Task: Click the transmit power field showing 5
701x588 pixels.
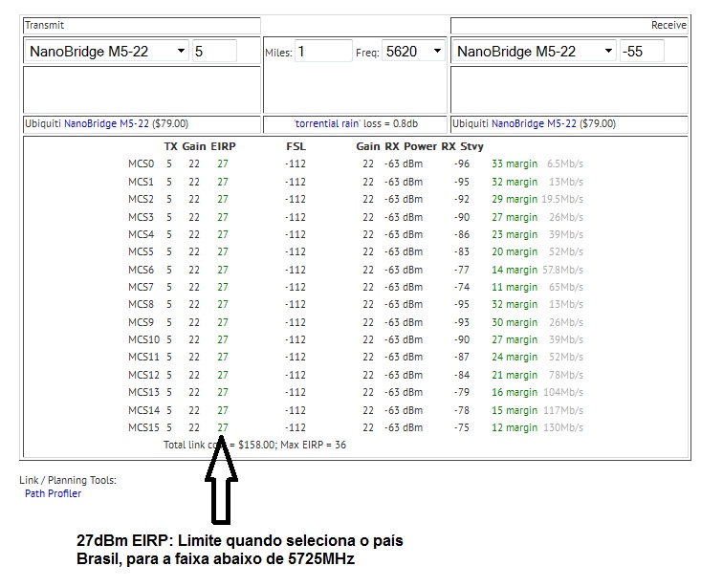Action: (214, 51)
